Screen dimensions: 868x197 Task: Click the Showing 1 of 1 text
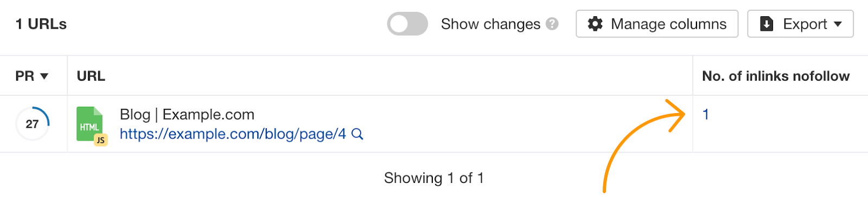434,178
